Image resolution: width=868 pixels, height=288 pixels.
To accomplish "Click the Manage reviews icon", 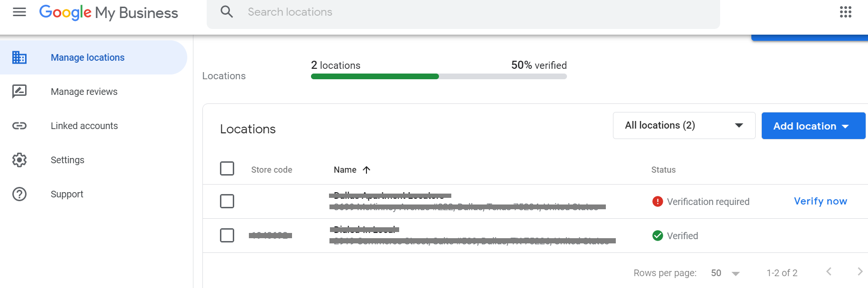I will [x=19, y=91].
